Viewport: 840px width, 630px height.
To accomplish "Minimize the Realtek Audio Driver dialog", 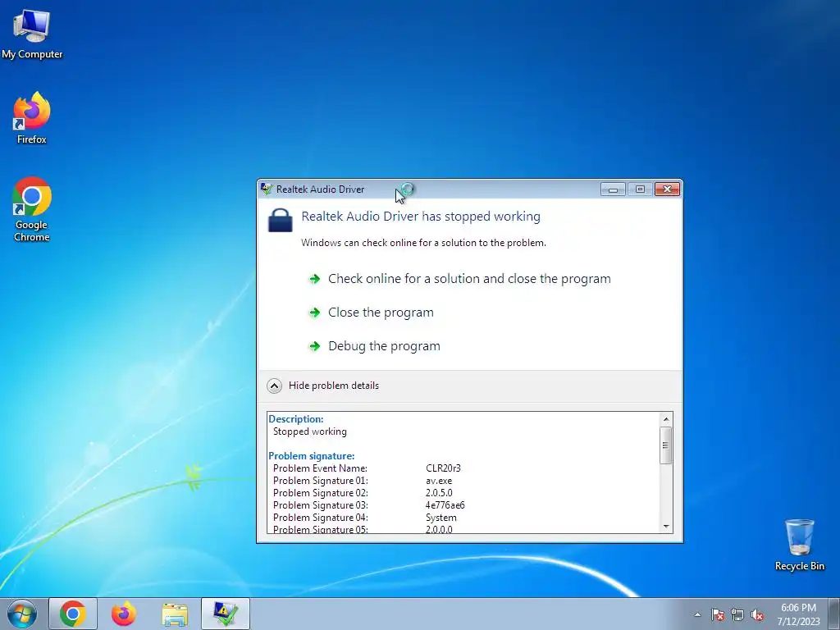I will tap(613, 189).
